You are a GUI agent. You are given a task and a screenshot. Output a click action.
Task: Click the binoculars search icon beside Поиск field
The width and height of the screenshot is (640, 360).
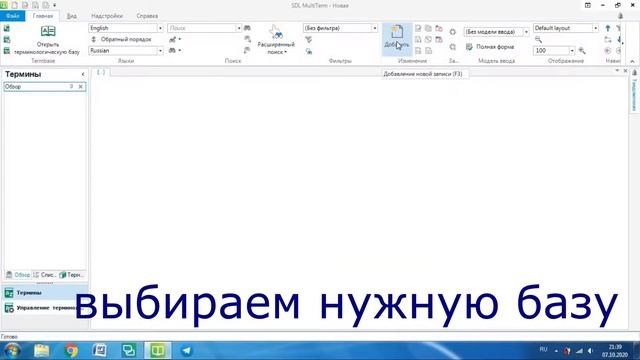click(x=247, y=28)
